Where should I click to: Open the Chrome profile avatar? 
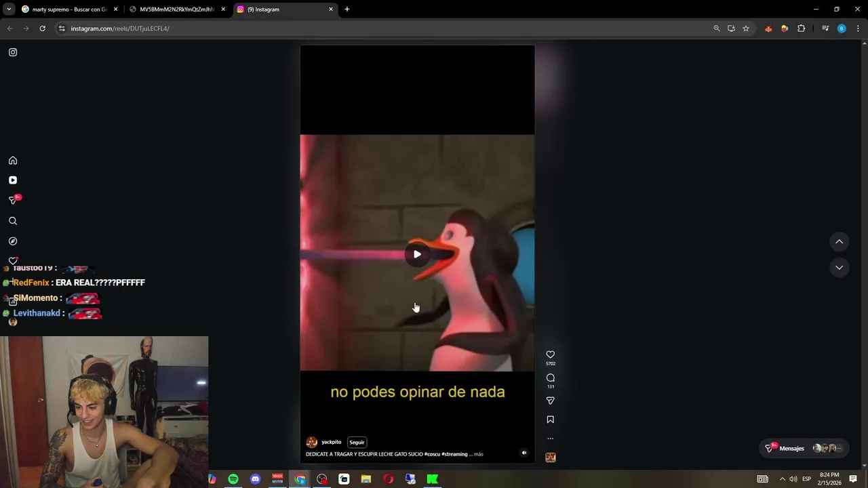pyautogui.click(x=842, y=28)
